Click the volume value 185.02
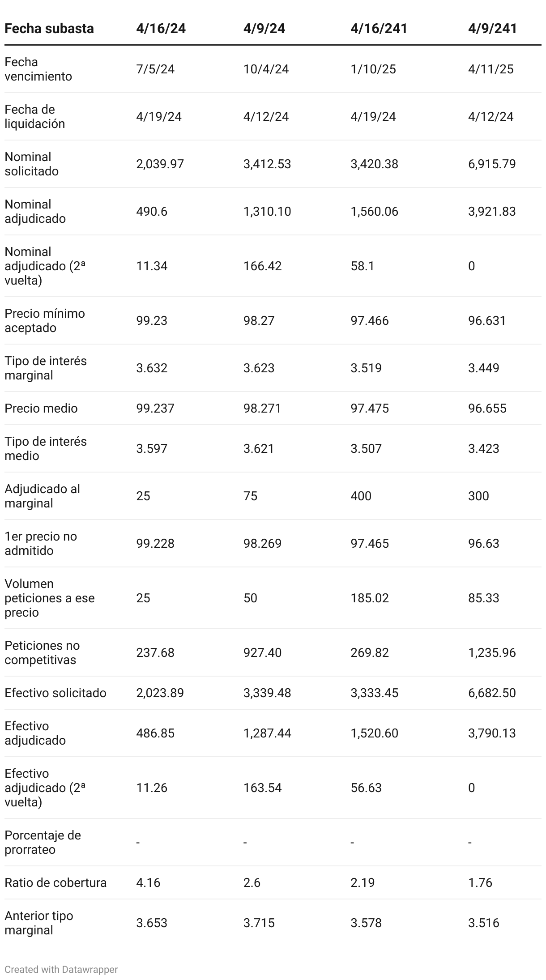Viewport: 546px width, 980px height. (x=370, y=598)
